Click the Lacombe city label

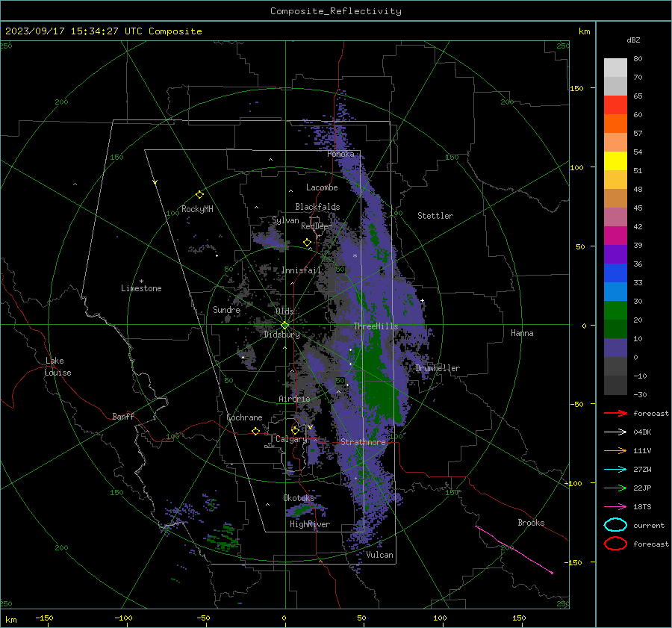pos(322,187)
